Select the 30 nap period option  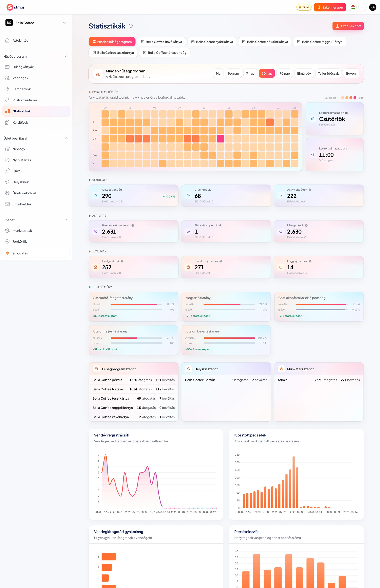(267, 74)
